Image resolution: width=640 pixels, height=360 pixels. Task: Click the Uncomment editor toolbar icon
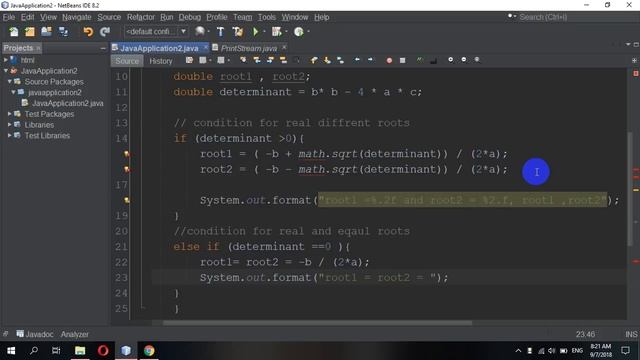coord(433,60)
